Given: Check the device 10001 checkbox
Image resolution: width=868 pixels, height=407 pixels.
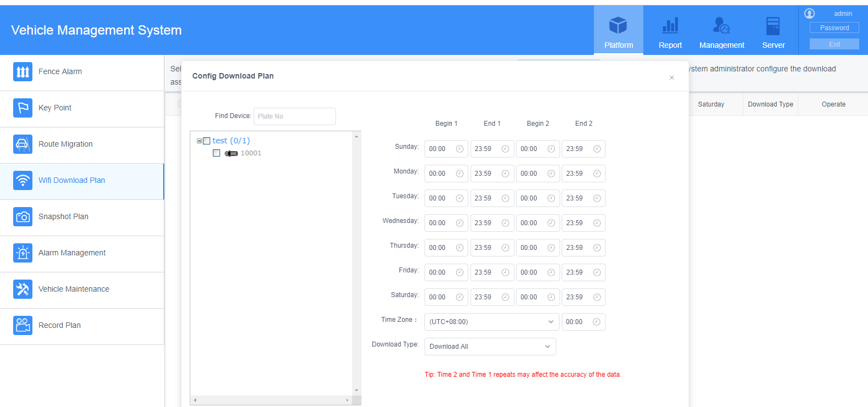Looking at the screenshot, I should (x=216, y=153).
